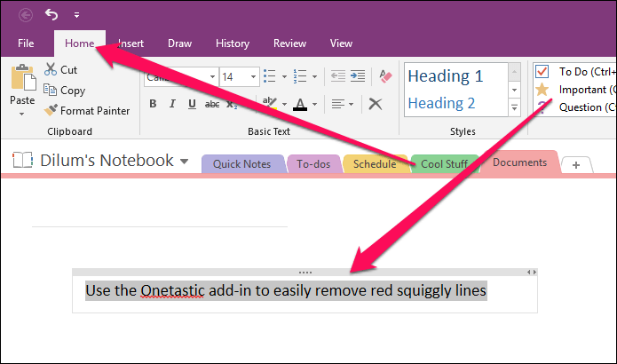
Task: Toggle bold formatting
Action: [x=153, y=104]
